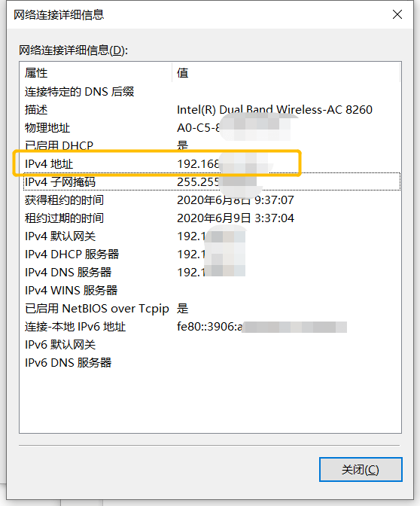The width and height of the screenshot is (420, 506).
Task: Select the 已启用 DHCP row
Action: [212, 145]
